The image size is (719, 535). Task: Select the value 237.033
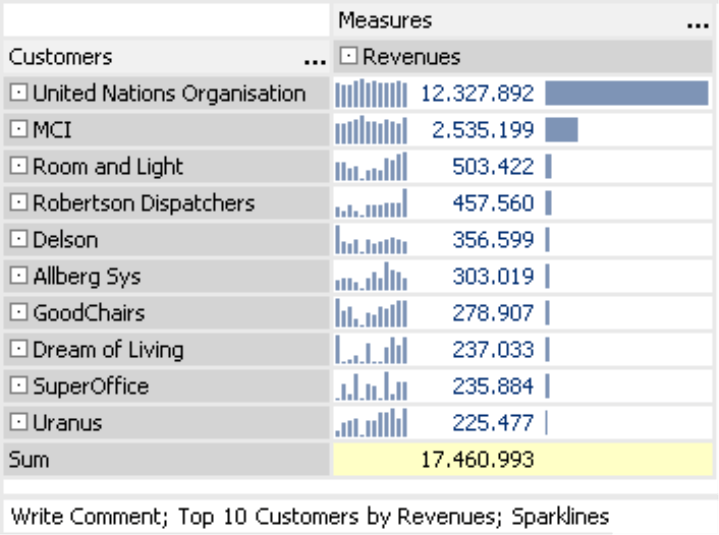pos(493,350)
